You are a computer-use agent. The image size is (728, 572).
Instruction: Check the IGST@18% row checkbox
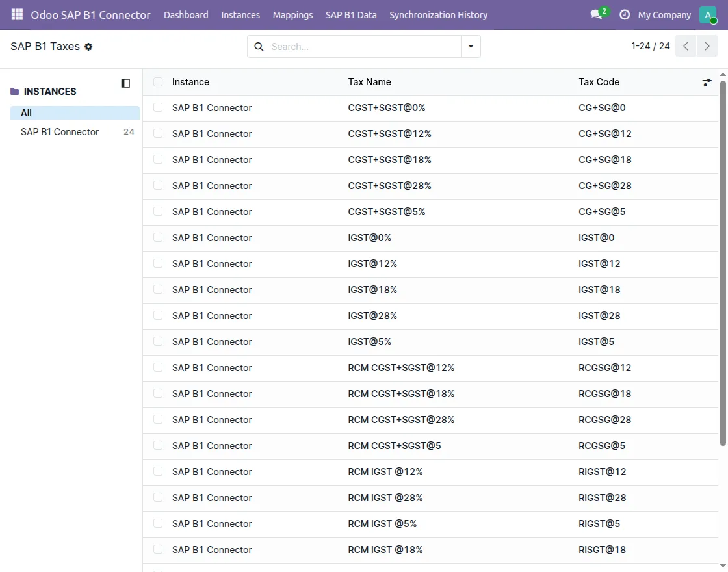(x=158, y=290)
